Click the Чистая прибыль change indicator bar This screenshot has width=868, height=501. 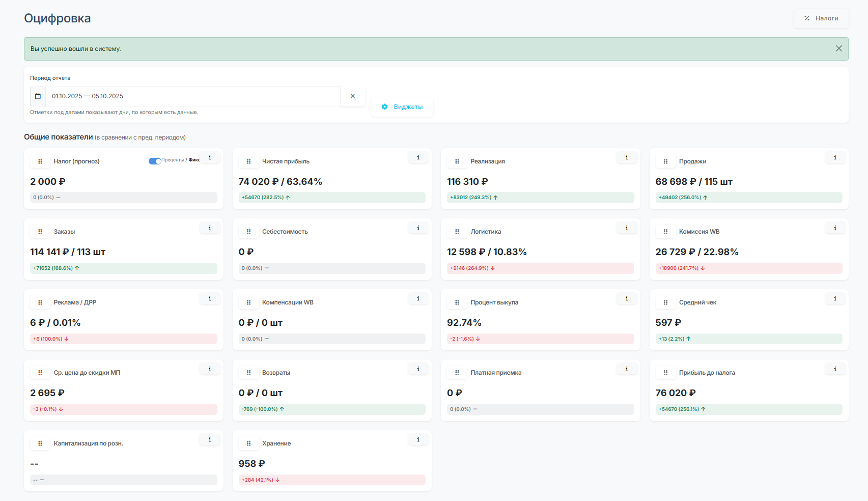click(x=331, y=198)
